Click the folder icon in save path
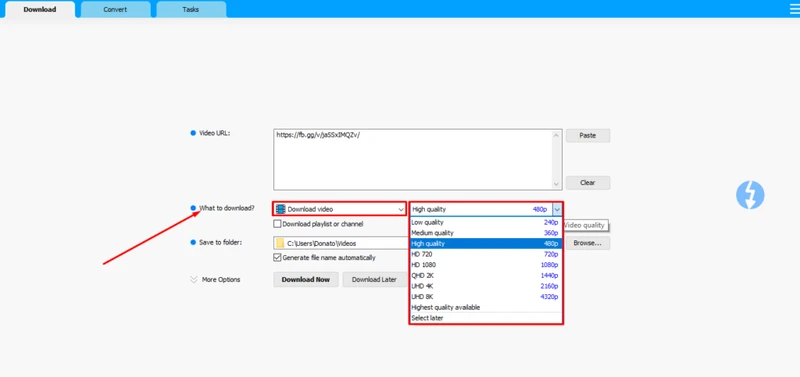The height and width of the screenshot is (377, 800). coord(280,243)
